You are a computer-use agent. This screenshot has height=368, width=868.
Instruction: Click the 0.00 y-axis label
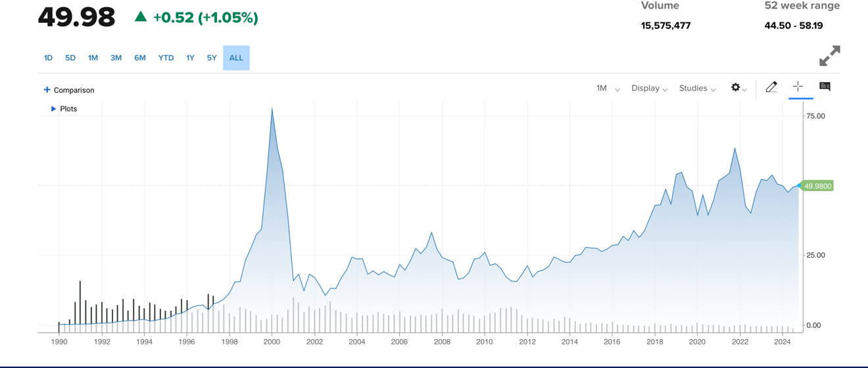[813, 325]
